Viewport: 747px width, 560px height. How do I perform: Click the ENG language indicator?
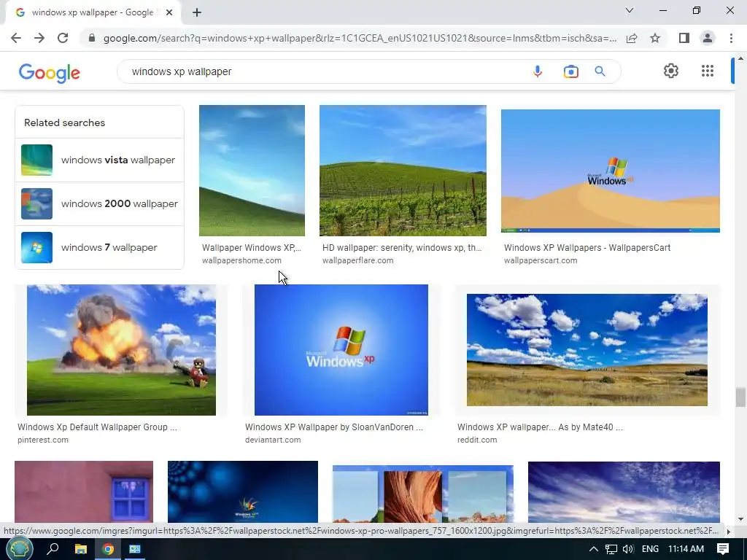(x=650, y=549)
